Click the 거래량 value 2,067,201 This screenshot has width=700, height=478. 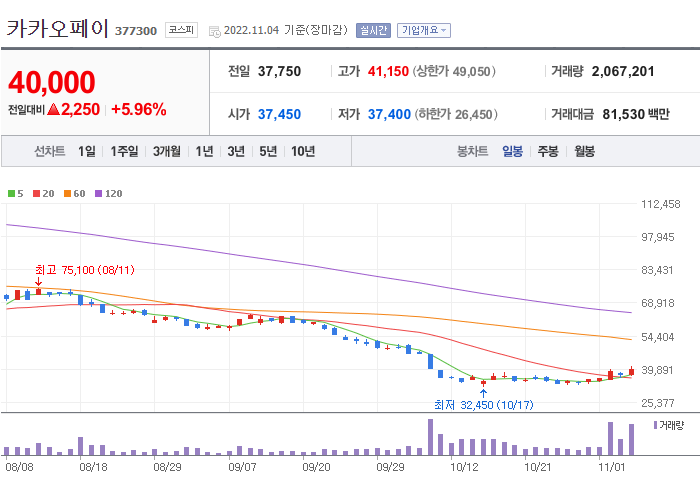click(623, 71)
